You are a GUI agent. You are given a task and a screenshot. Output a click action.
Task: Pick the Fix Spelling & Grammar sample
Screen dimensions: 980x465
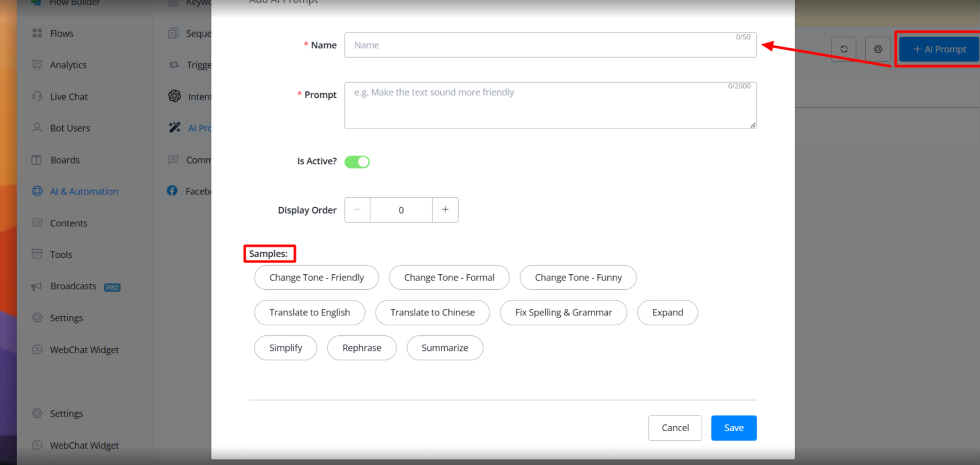tap(563, 313)
